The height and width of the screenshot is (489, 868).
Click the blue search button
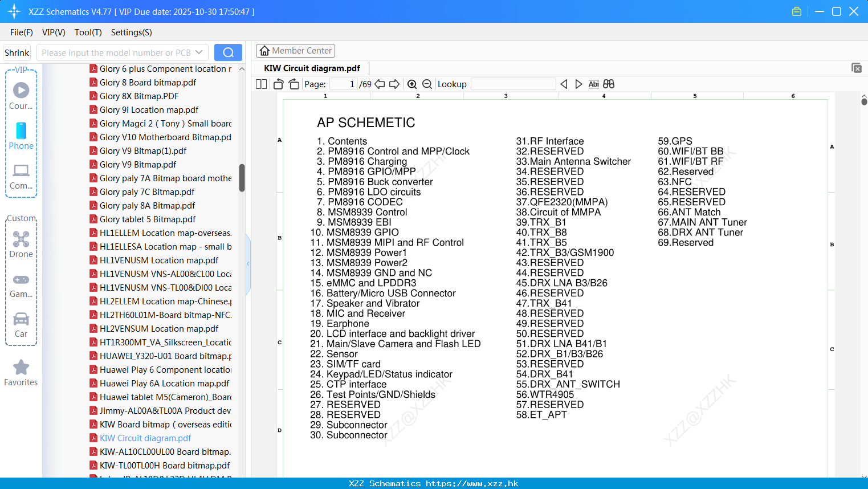(x=228, y=52)
